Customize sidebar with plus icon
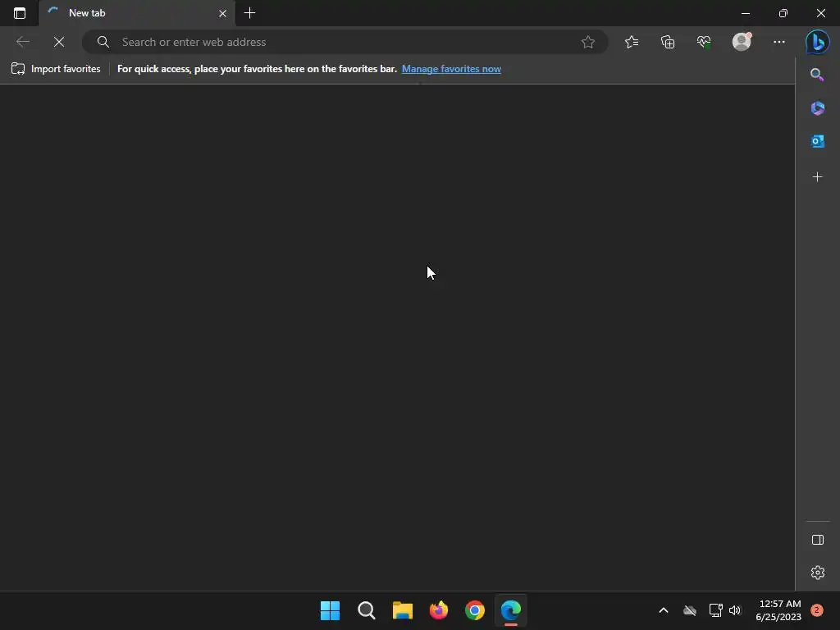The width and height of the screenshot is (840, 630). point(817,177)
